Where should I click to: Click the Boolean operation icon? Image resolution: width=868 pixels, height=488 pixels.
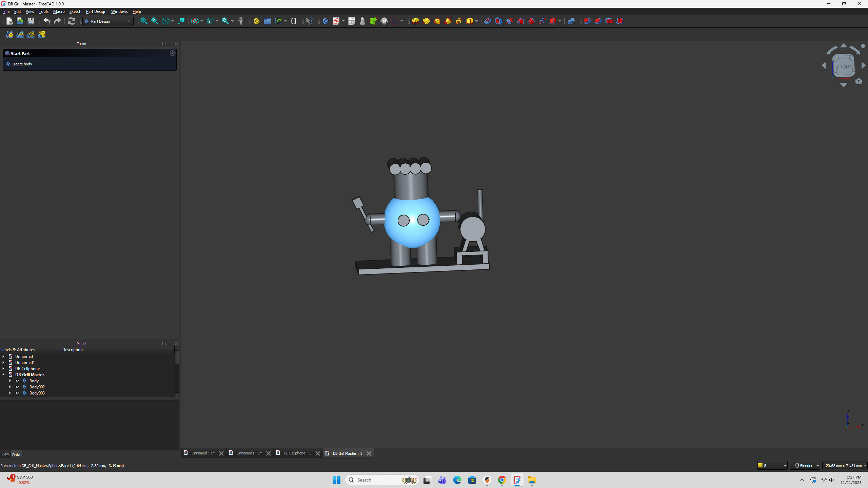point(571,21)
